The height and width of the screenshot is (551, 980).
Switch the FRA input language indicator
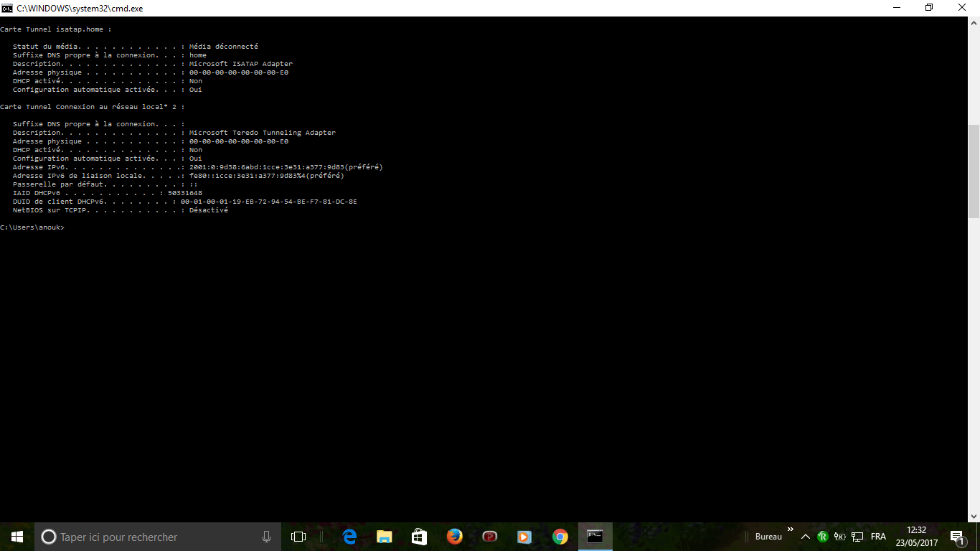point(879,537)
